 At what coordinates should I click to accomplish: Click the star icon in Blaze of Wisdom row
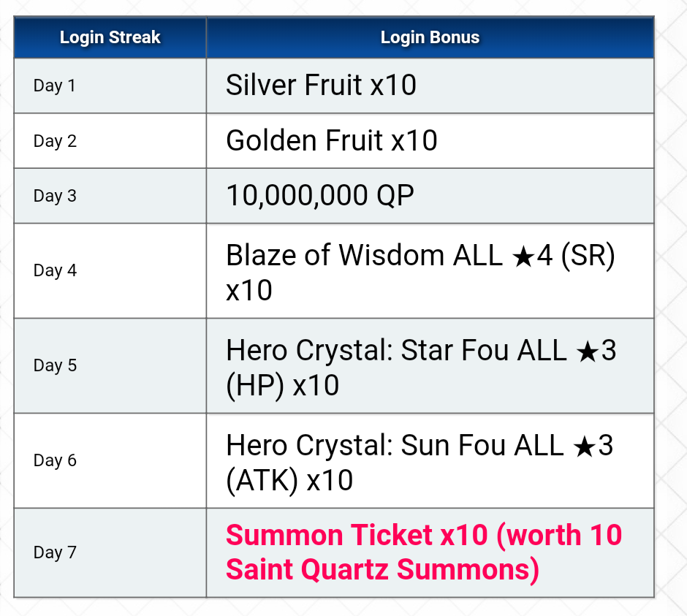point(522,256)
